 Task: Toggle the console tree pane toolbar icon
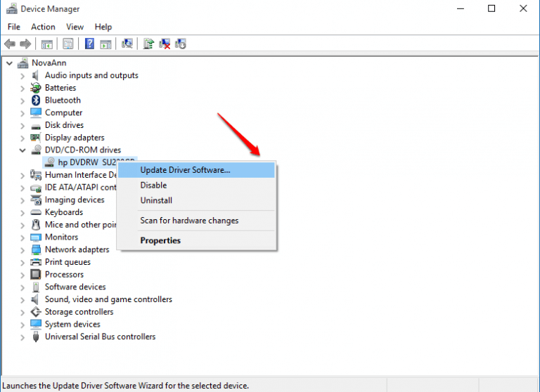tap(47, 44)
